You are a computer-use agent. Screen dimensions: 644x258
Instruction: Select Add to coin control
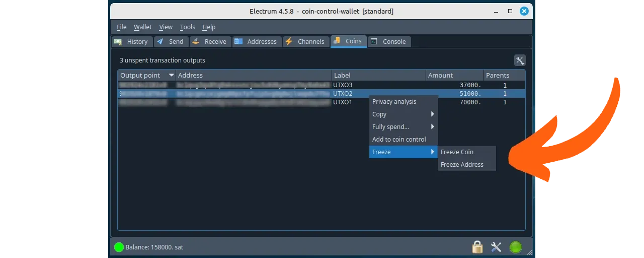pyautogui.click(x=404, y=140)
